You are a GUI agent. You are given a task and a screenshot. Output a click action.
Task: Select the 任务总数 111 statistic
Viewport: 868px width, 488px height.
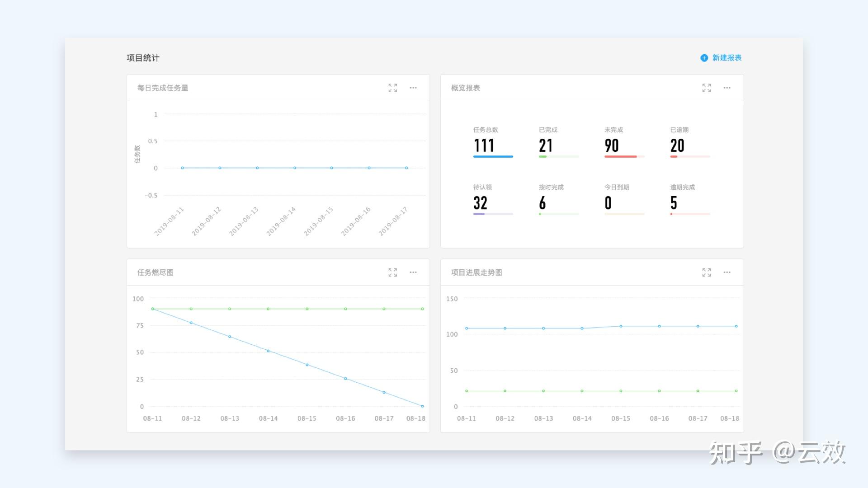pyautogui.click(x=484, y=145)
